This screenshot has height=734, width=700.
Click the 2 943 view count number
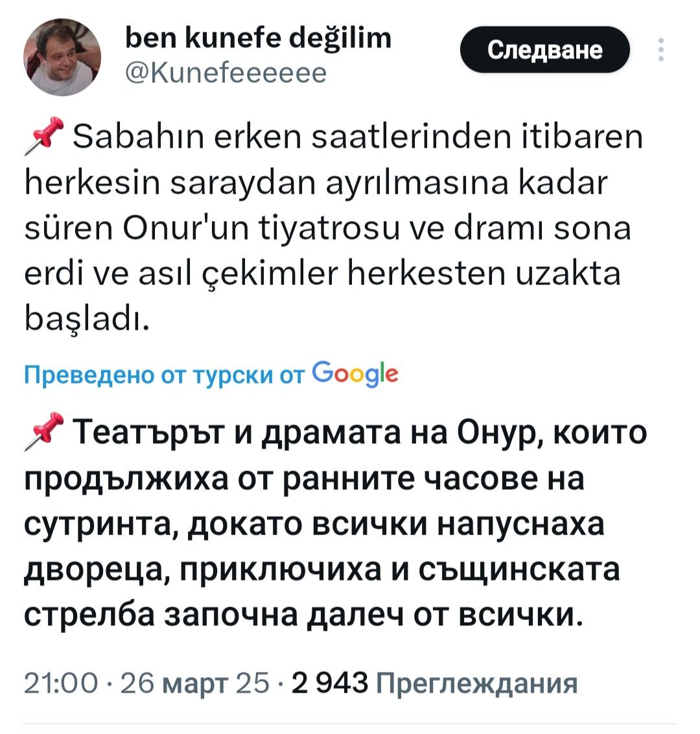pos(330,682)
